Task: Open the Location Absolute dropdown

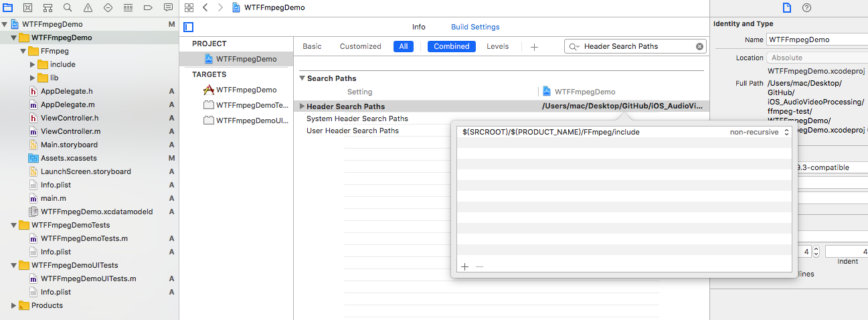Action: (817, 58)
